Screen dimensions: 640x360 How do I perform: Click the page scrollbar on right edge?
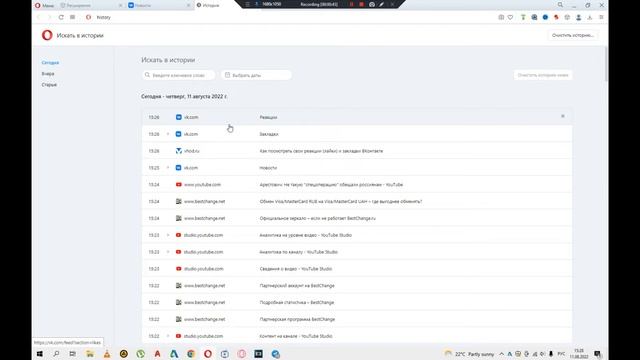point(606,64)
